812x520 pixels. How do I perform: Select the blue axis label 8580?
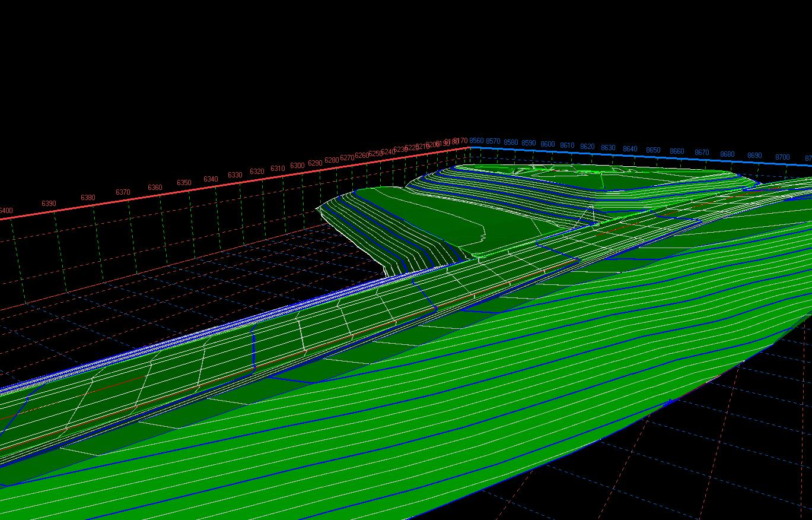coord(511,142)
